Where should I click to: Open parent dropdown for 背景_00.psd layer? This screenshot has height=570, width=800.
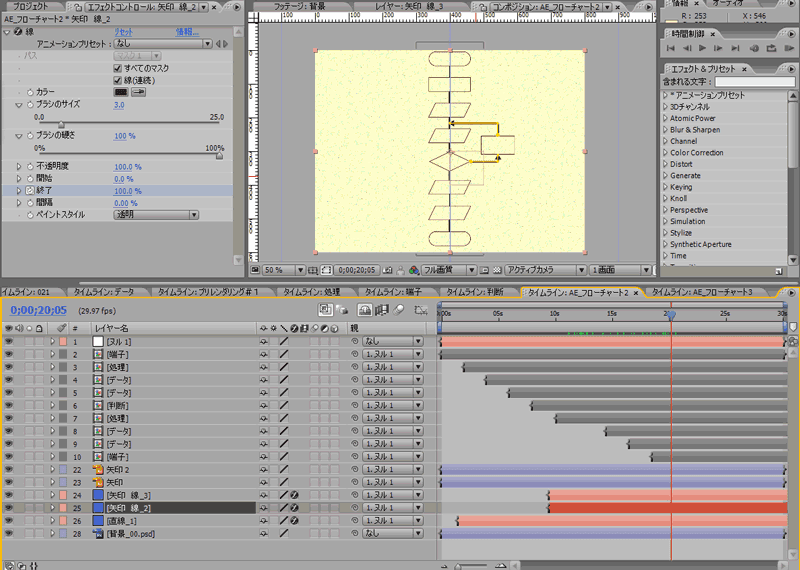(393, 533)
